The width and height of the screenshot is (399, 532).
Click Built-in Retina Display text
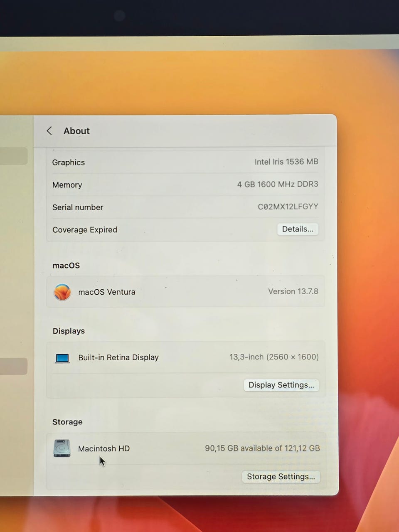point(118,357)
